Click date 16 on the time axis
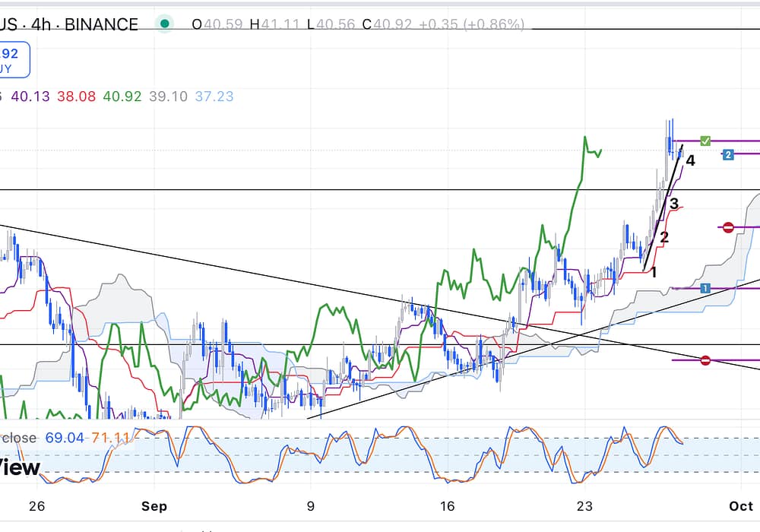Viewport: 760px width, 532px height. pos(447,506)
